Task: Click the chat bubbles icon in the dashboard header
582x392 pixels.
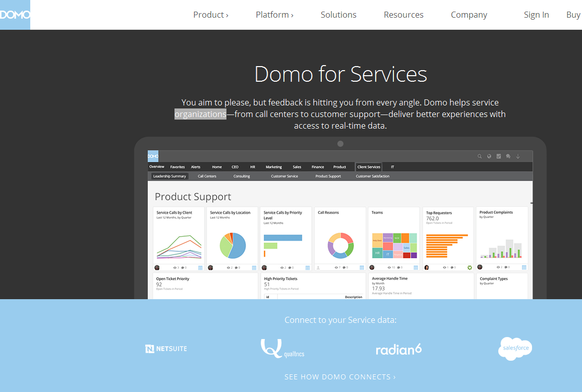Action: tap(508, 156)
